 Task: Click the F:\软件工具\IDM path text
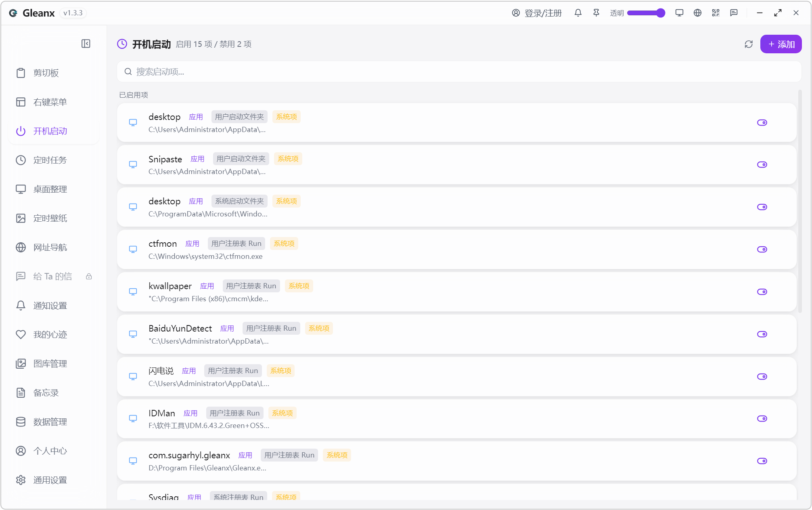click(209, 426)
